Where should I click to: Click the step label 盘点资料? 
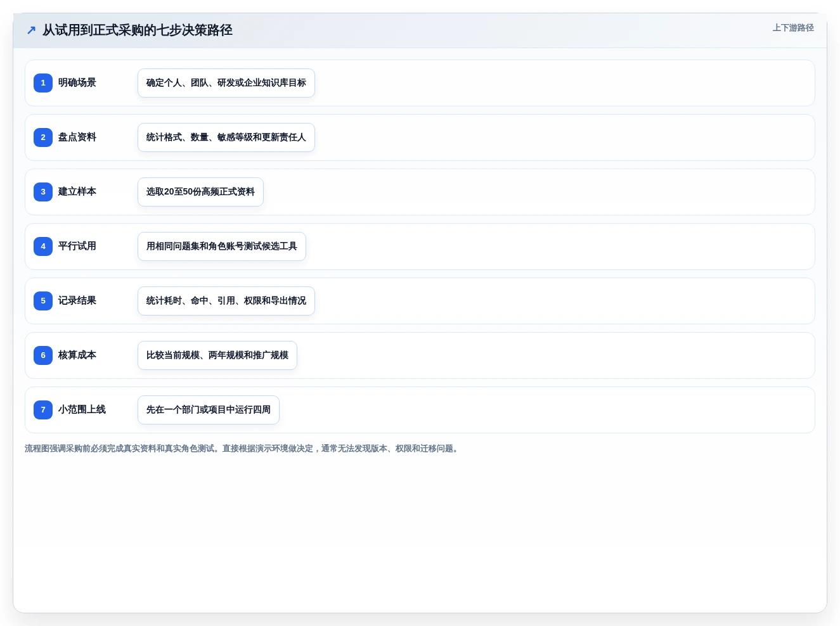point(77,137)
